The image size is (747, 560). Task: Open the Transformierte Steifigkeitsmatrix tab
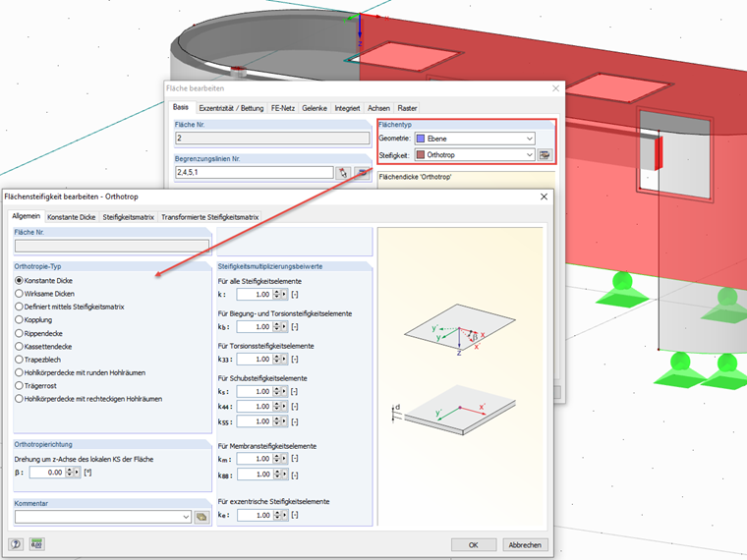tap(209, 217)
